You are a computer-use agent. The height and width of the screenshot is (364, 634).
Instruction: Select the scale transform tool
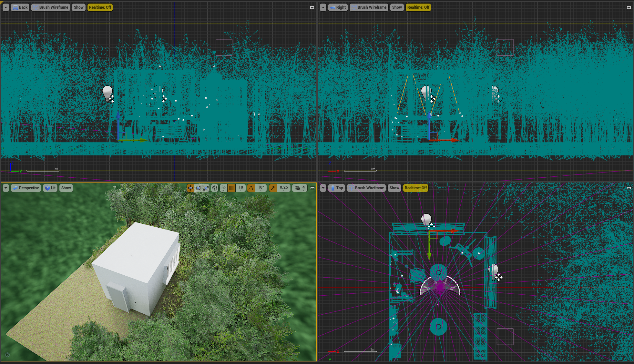(206, 188)
